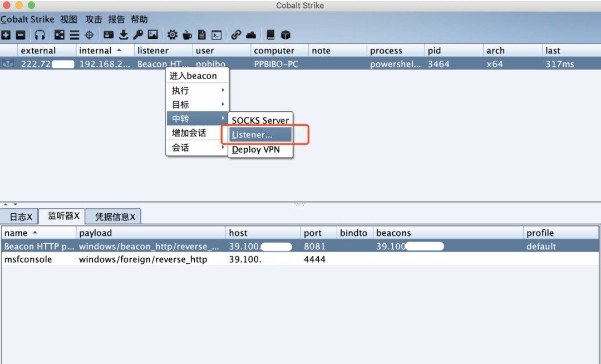601x364 pixels.
Task: Select the Beacon HTTP listener row
Action: click(x=300, y=247)
